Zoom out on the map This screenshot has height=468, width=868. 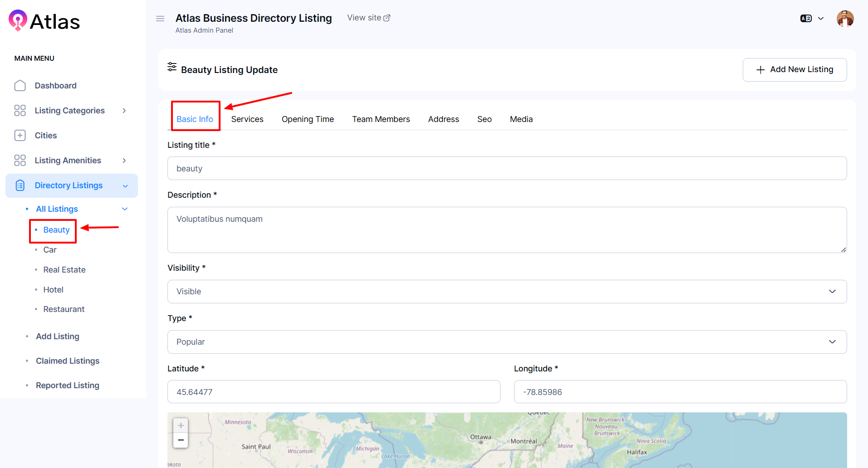181,440
